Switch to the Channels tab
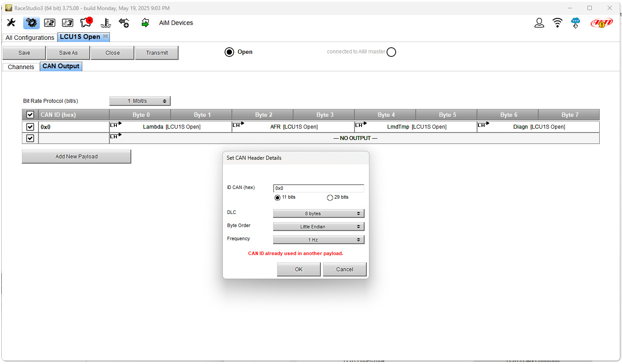Viewport: 622px width, 364px height. 21,67
